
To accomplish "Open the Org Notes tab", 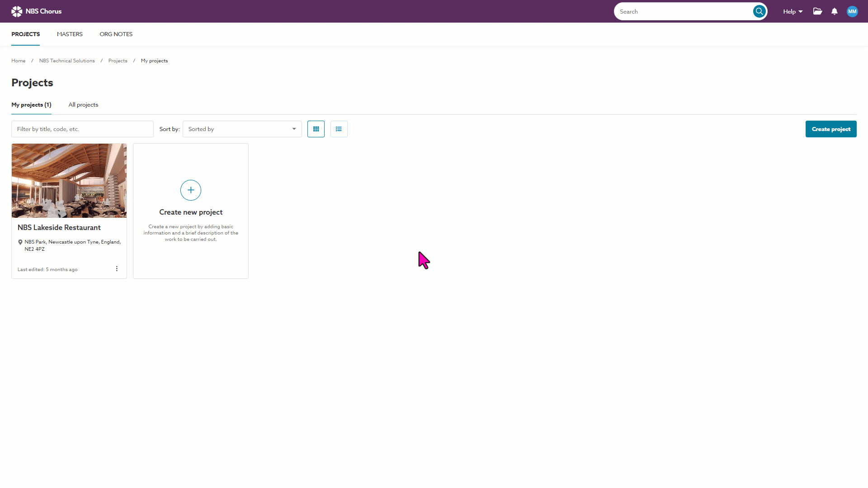I will (x=116, y=34).
